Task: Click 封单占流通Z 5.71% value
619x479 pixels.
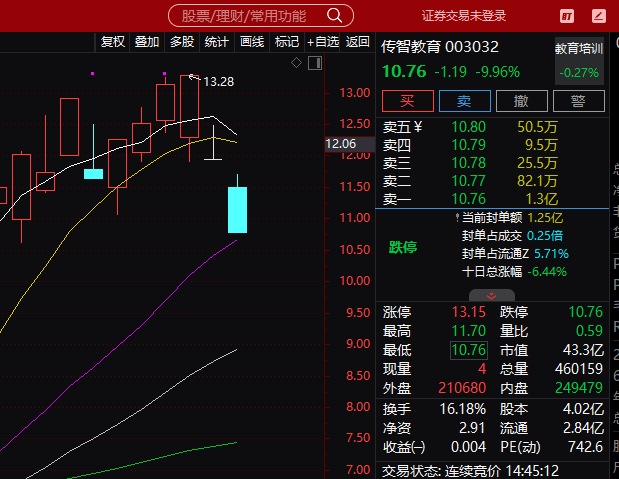Action: (x=551, y=254)
